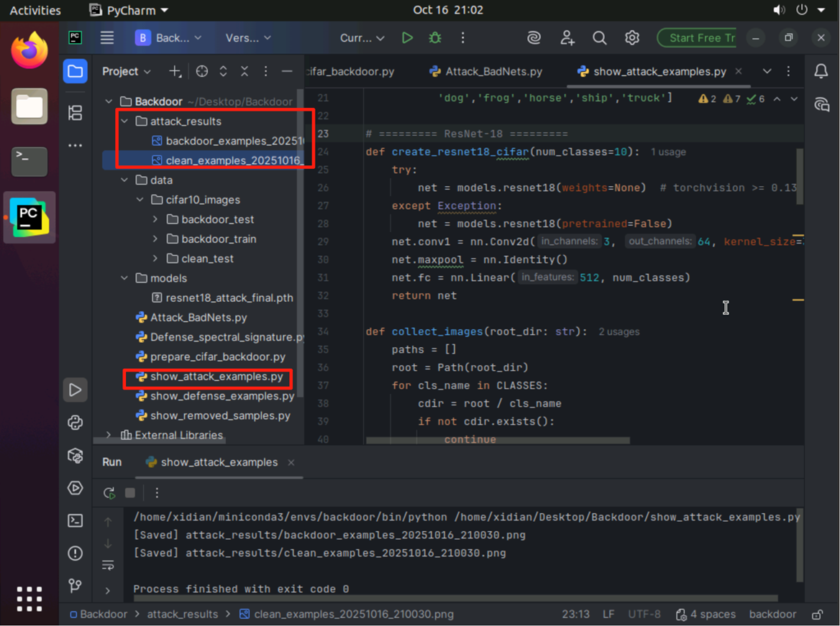The image size is (840, 626).
Task: Switch to Attack_BadNets.py editor tab
Action: point(486,72)
